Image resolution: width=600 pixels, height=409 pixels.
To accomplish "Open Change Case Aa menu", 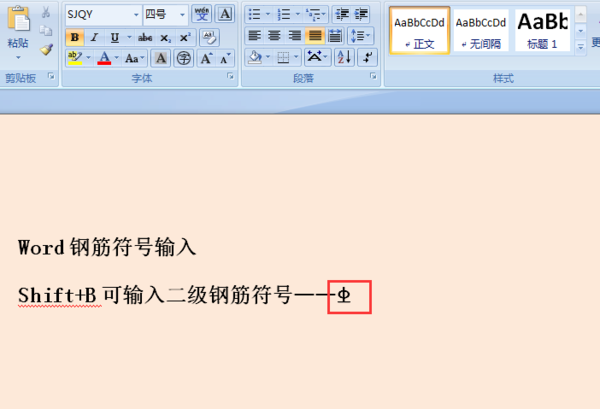I will [x=134, y=58].
